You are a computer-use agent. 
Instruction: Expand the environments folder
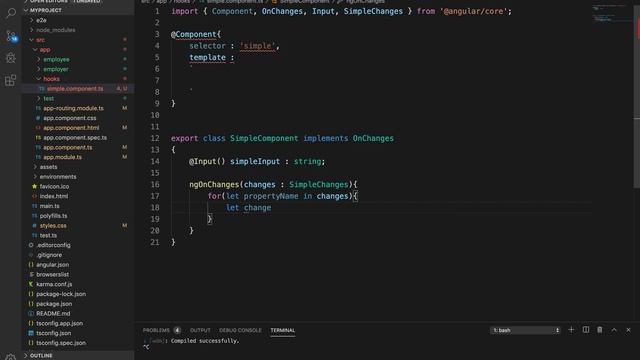[58, 177]
